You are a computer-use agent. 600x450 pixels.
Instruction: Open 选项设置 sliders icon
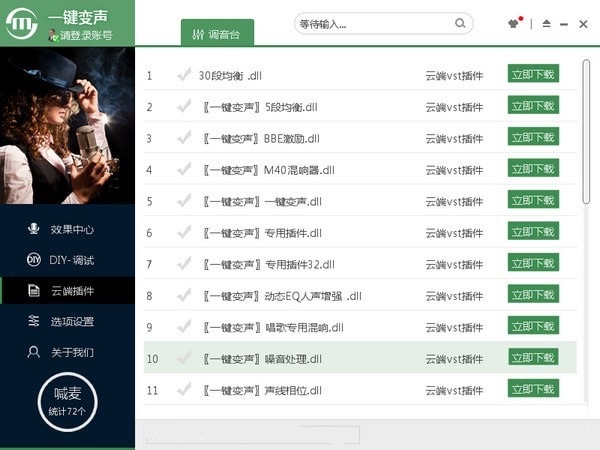[x=32, y=321]
